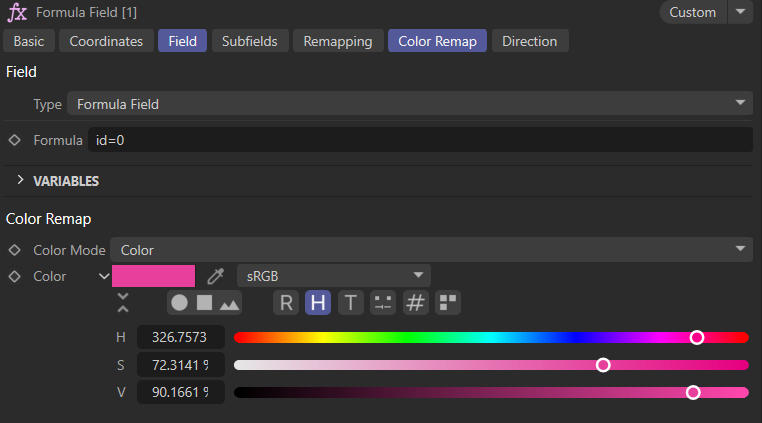
Task: Show the color mixer sliders icon
Action: pyautogui.click(x=383, y=302)
